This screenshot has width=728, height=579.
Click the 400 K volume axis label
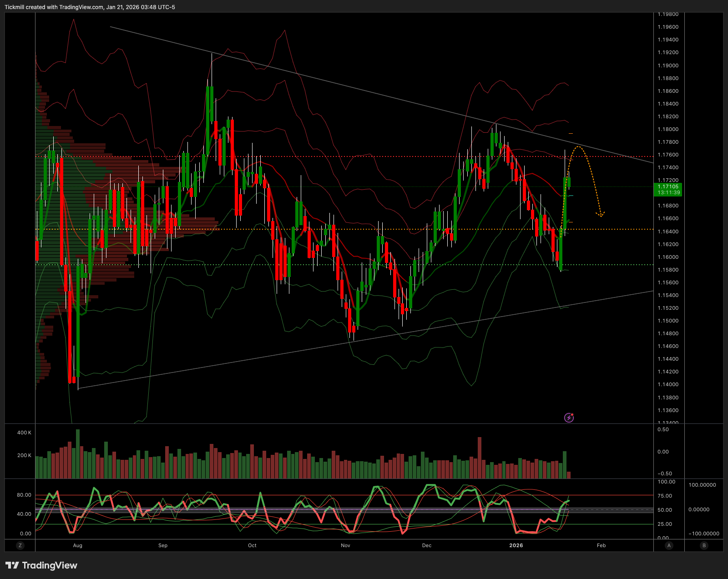point(24,433)
